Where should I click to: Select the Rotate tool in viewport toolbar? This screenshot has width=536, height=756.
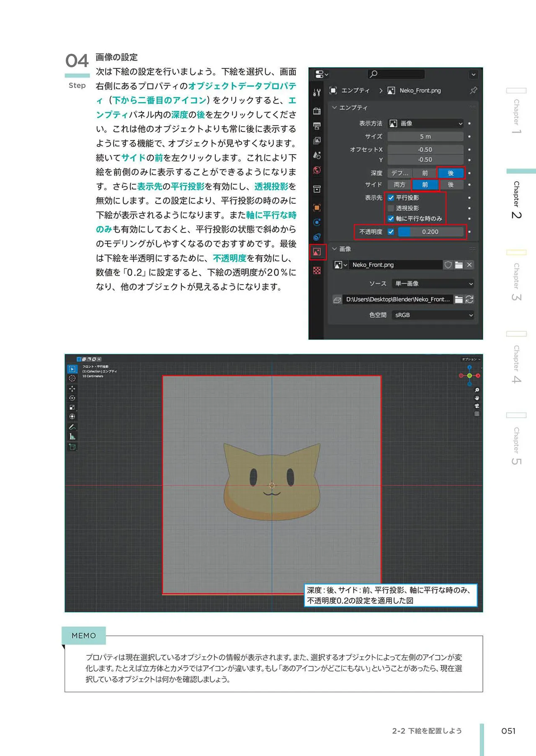72,398
